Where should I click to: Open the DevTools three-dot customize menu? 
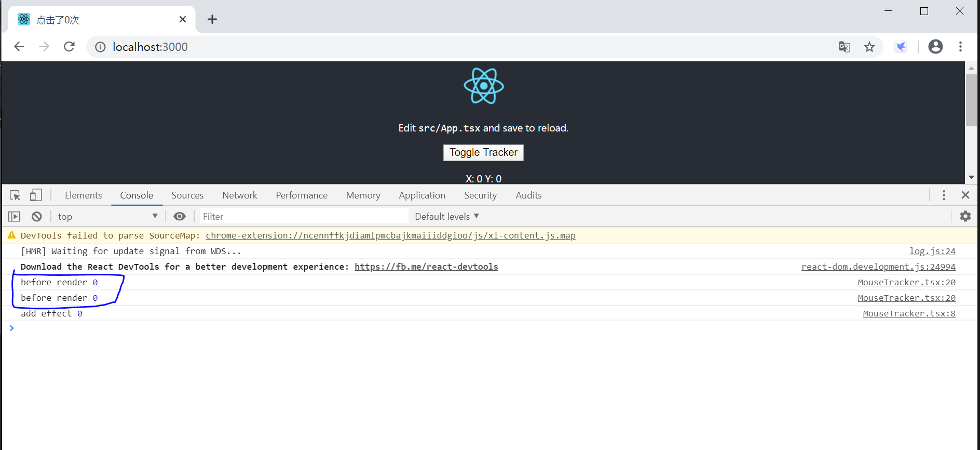tap(944, 195)
